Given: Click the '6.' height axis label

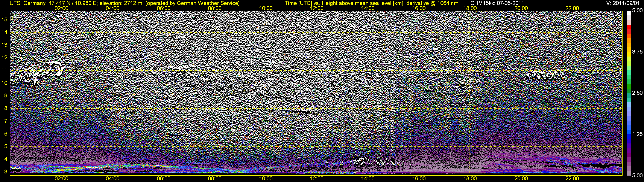Looking at the screenshot, I should point(6,134).
